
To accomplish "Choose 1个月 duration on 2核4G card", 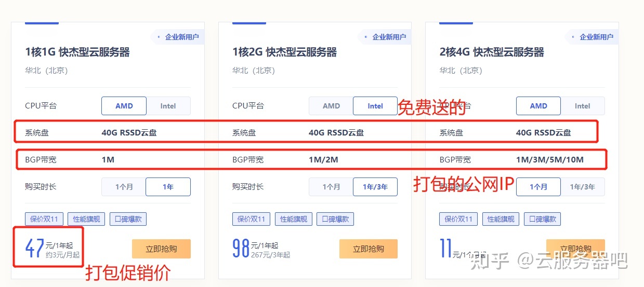I will coord(538,187).
